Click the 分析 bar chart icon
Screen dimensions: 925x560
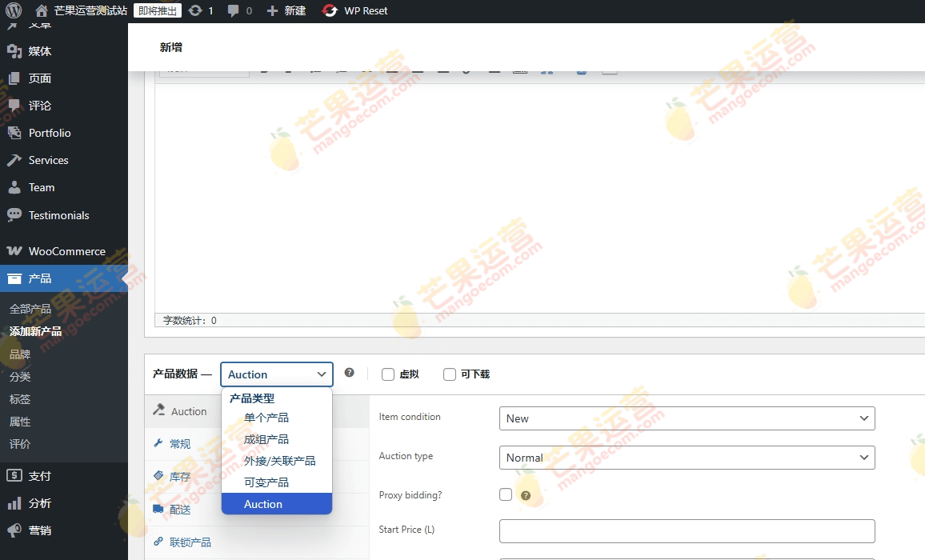click(x=14, y=503)
